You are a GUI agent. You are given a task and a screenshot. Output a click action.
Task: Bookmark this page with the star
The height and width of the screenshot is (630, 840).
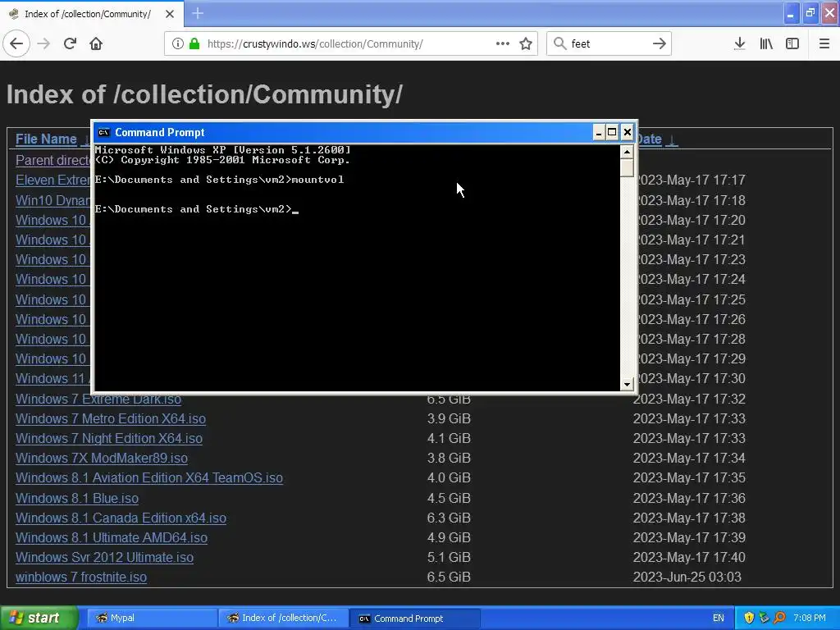[x=526, y=43]
